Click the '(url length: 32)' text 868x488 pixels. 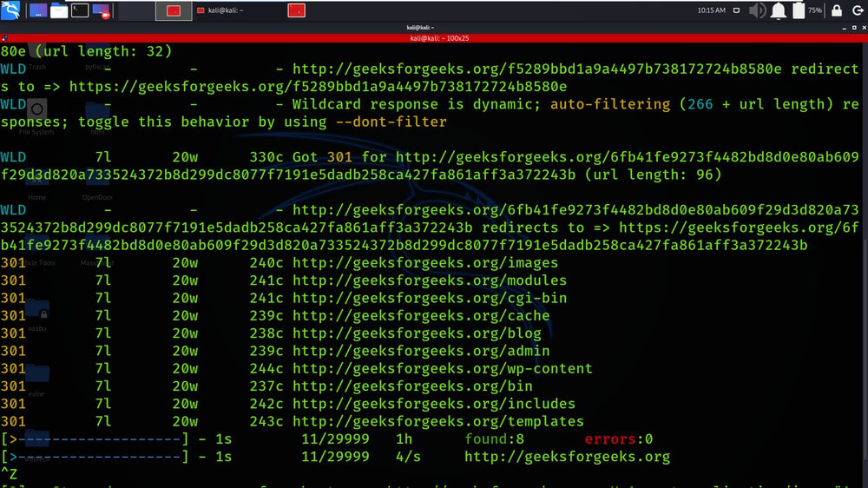[103, 51]
